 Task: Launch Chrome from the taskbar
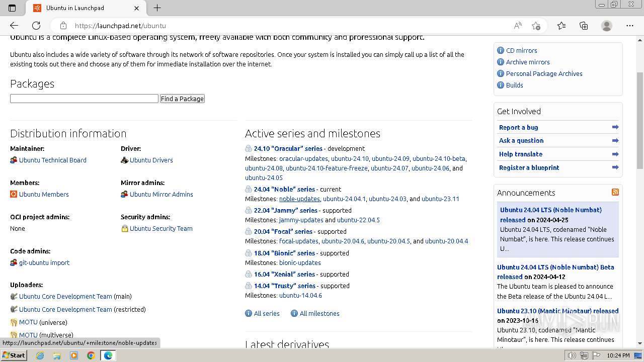pyautogui.click(x=91, y=355)
